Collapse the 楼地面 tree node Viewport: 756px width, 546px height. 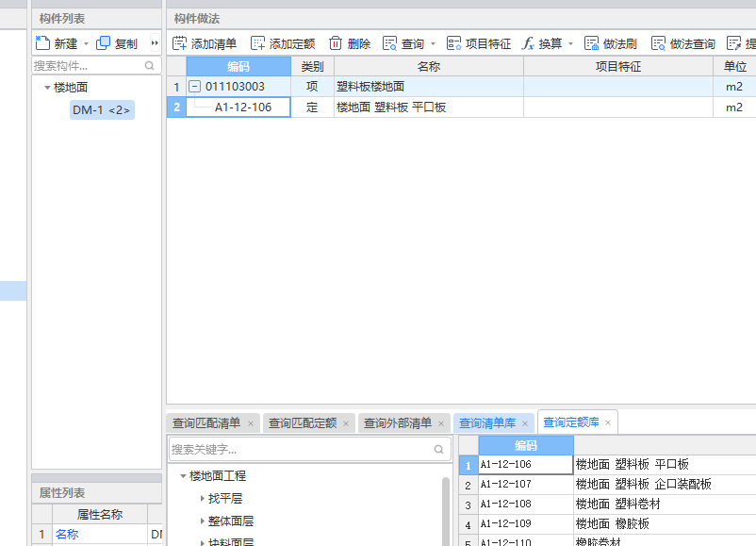47,88
